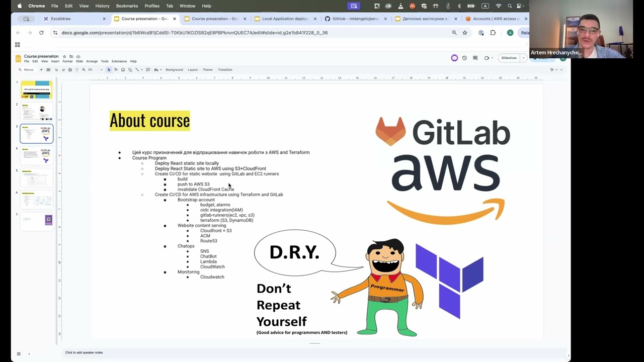Open the Tools menu in Slides

pyautogui.click(x=105, y=61)
